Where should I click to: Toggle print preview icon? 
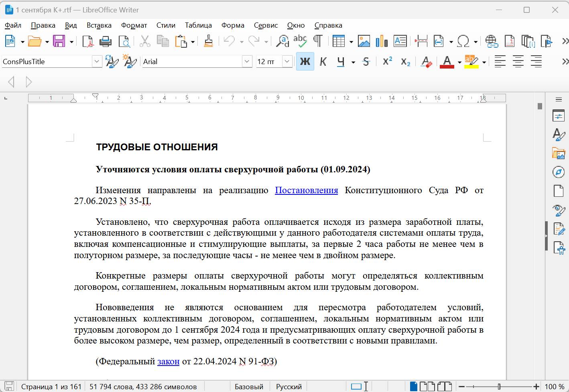124,41
